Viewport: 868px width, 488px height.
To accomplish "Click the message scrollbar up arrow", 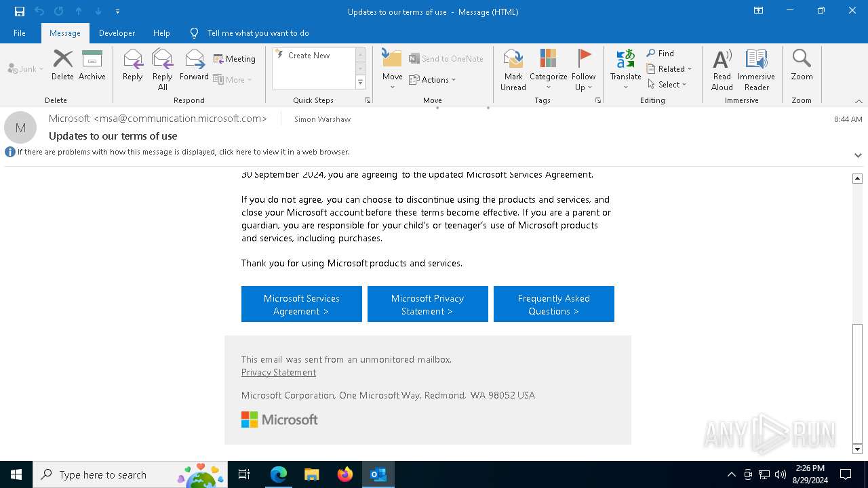I will coord(857,178).
